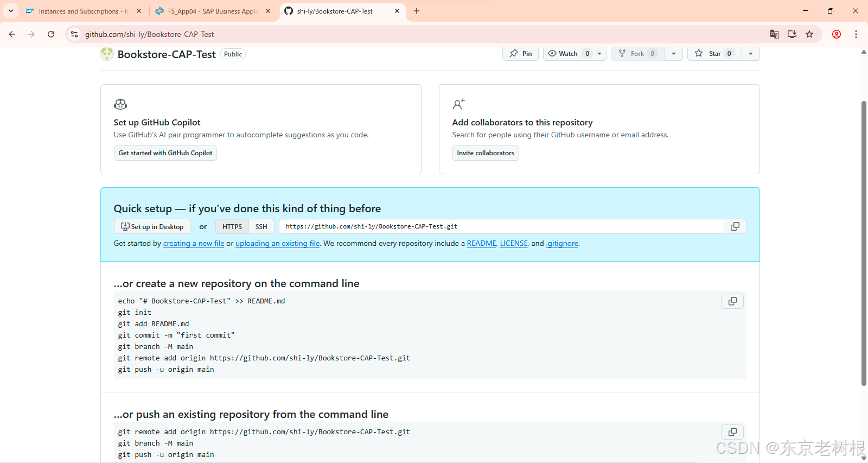
Task: Open the README link
Action: (482, 244)
